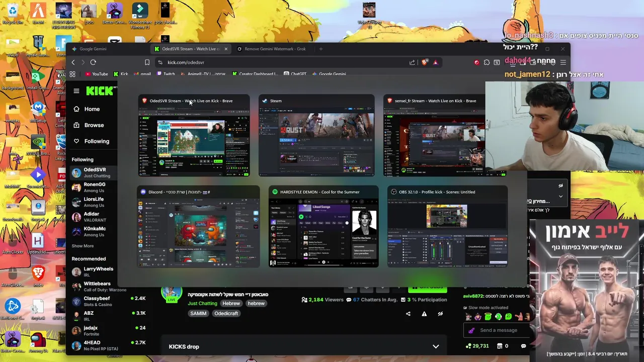Switch to the Steam window thumbnail
The height and width of the screenshot is (362, 644).
coord(316,135)
